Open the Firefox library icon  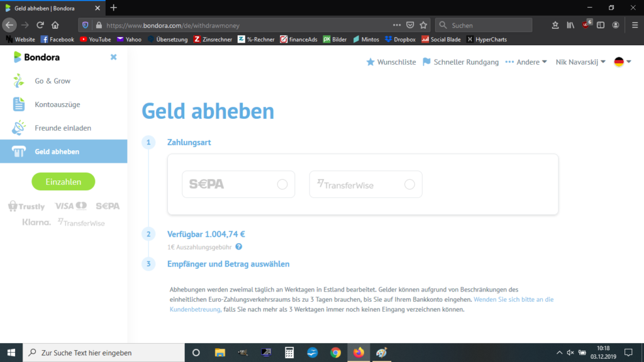(570, 25)
